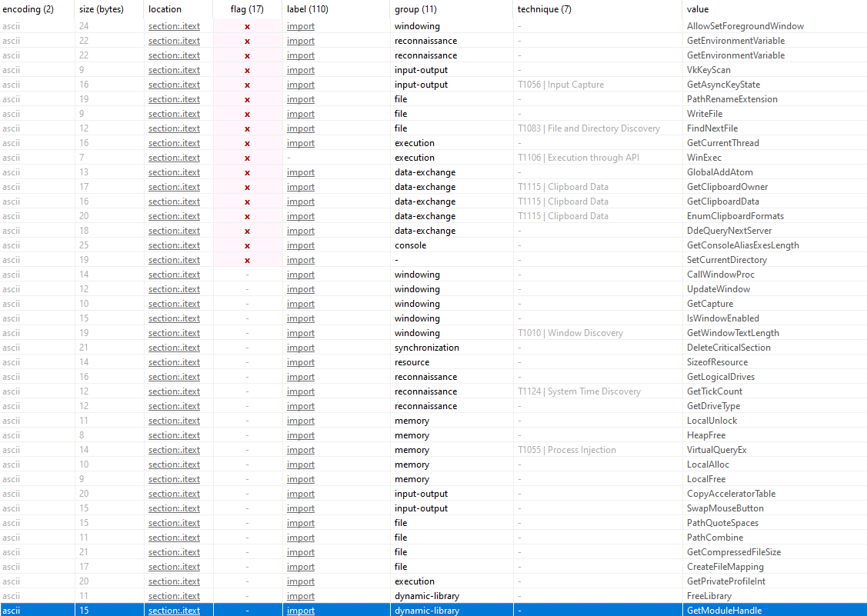Open the import link in the VkKeyScan row
867x616 pixels.
(301, 70)
